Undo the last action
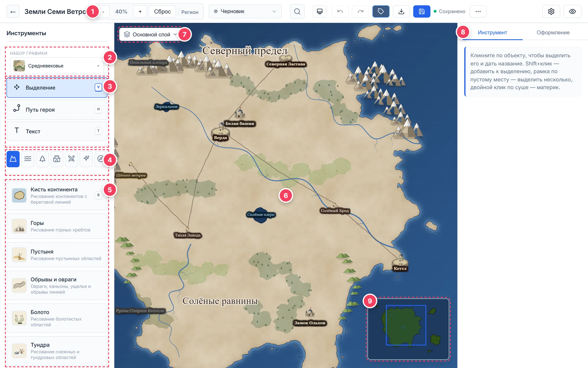This screenshot has width=588, height=368. point(340,12)
